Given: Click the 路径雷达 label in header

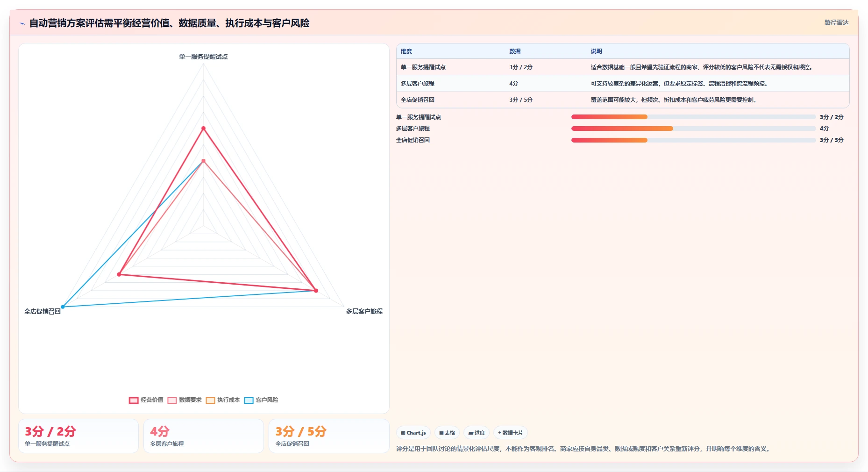Looking at the screenshot, I should tap(836, 22).
